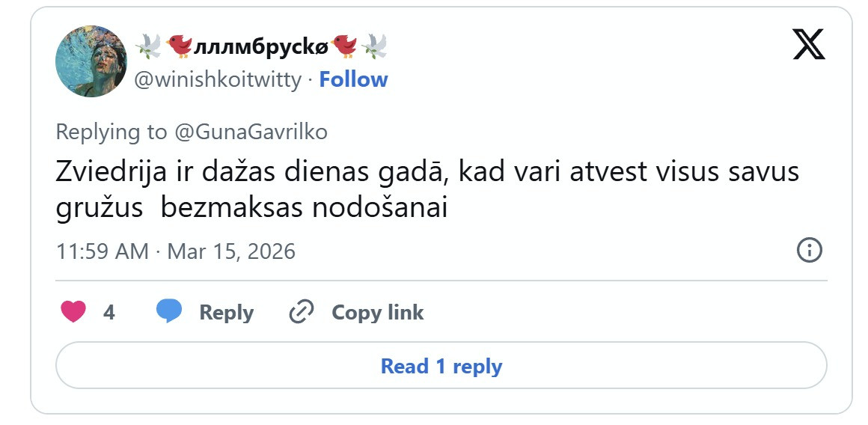
Task: Click the blue reply speech bubble icon
Action: [x=169, y=311]
